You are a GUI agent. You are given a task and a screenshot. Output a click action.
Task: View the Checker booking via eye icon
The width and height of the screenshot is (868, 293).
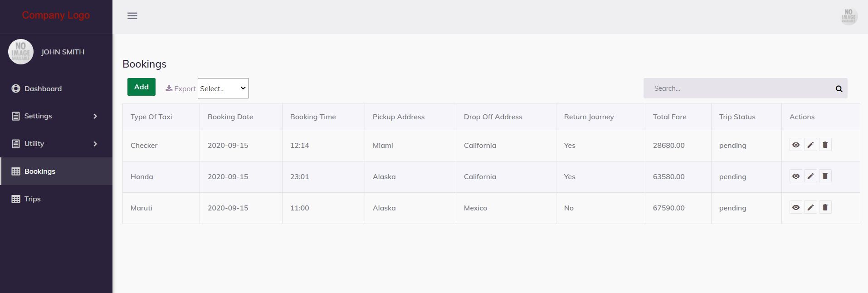coord(796,145)
